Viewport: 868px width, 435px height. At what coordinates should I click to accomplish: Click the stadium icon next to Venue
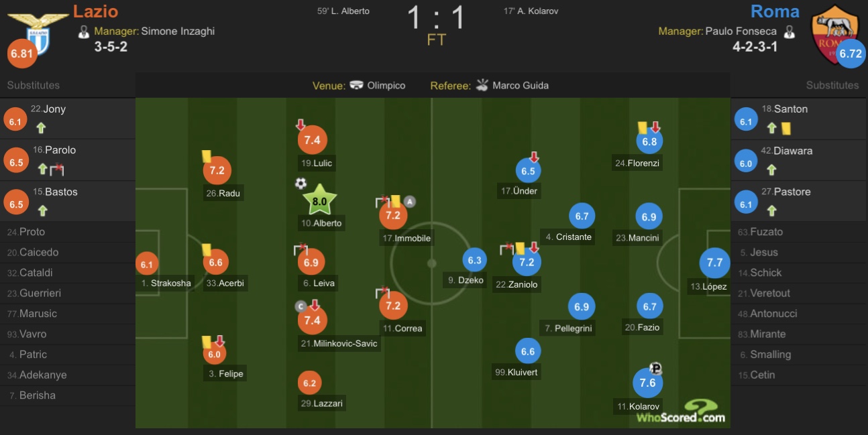pos(357,85)
